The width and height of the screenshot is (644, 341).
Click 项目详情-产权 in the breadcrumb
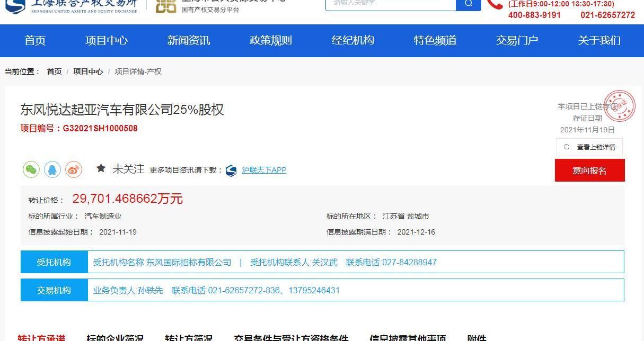point(138,71)
